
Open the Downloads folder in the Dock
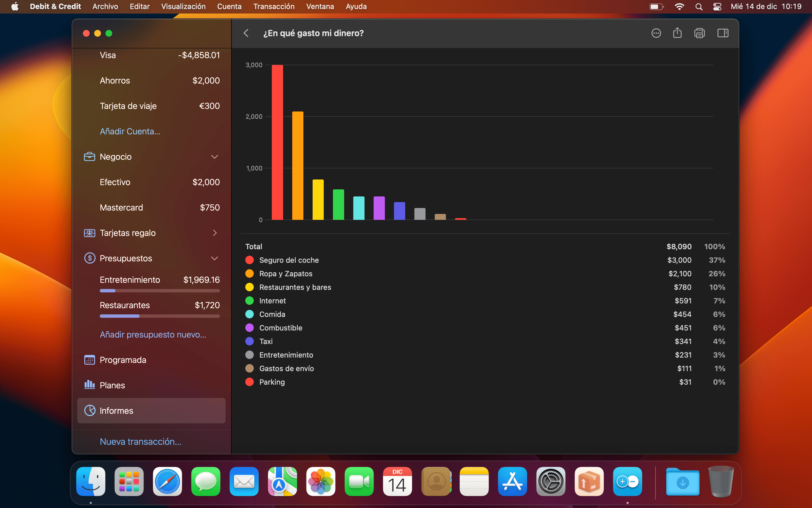[683, 481]
